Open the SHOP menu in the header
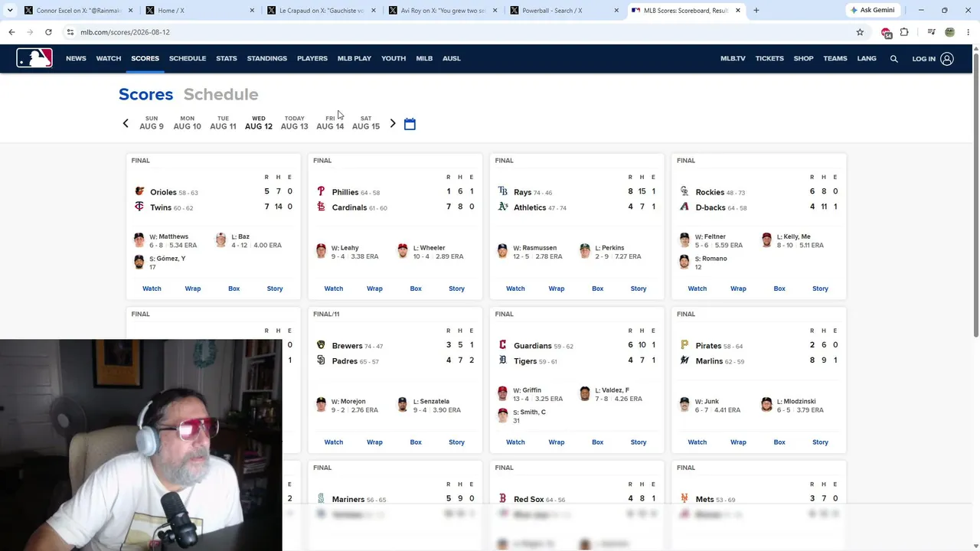 pos(803,59)
